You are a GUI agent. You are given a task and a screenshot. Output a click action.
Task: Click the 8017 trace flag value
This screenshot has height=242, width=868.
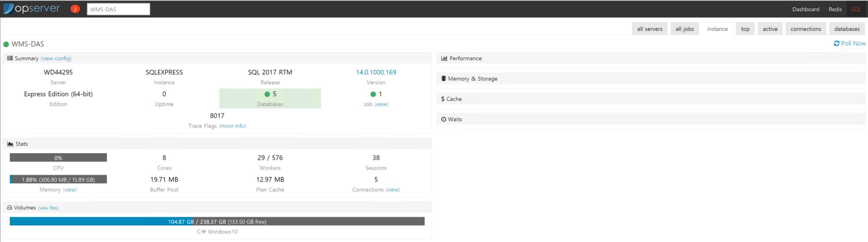tap(217, 116)
